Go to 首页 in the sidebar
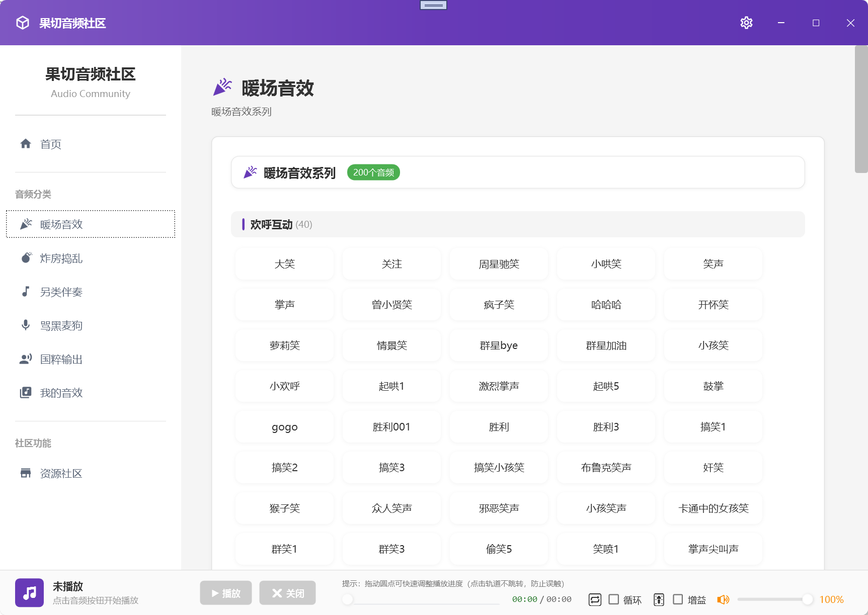Viewport: 868px width, 615px height. 50,144
